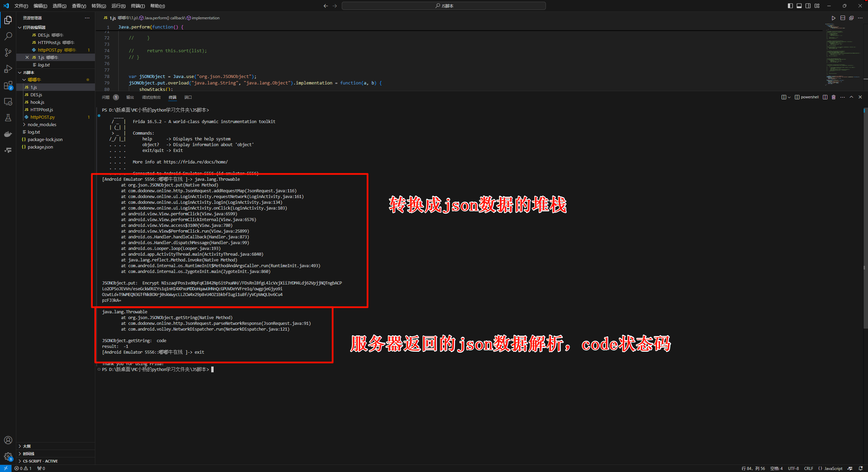This screenshot has height=472, width=868.
Task: Open the 终端(T) menu
Action: click(x=138, y=6)
